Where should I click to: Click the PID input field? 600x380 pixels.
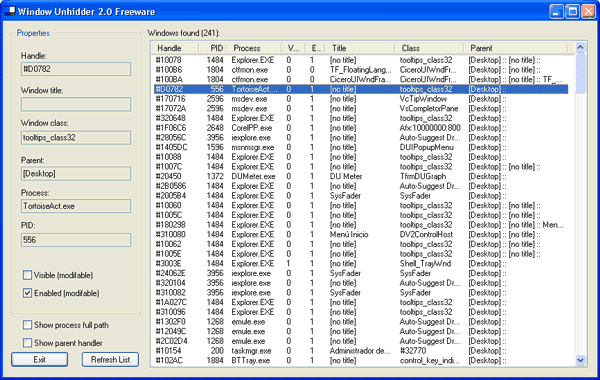coord(76,240)
